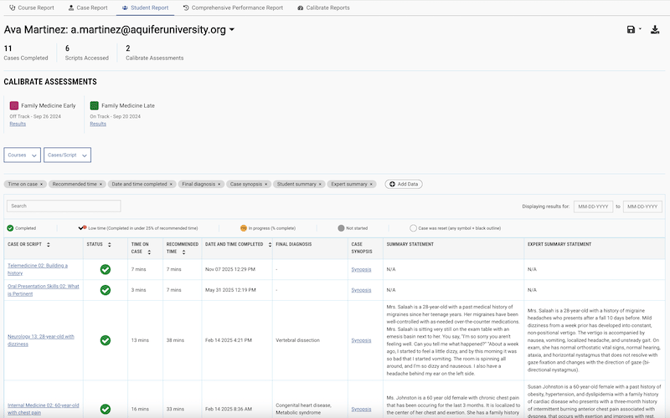Expand the Ava Martinez student selector dropdown
Screen dimensions: 670x418
pos(232,29)
